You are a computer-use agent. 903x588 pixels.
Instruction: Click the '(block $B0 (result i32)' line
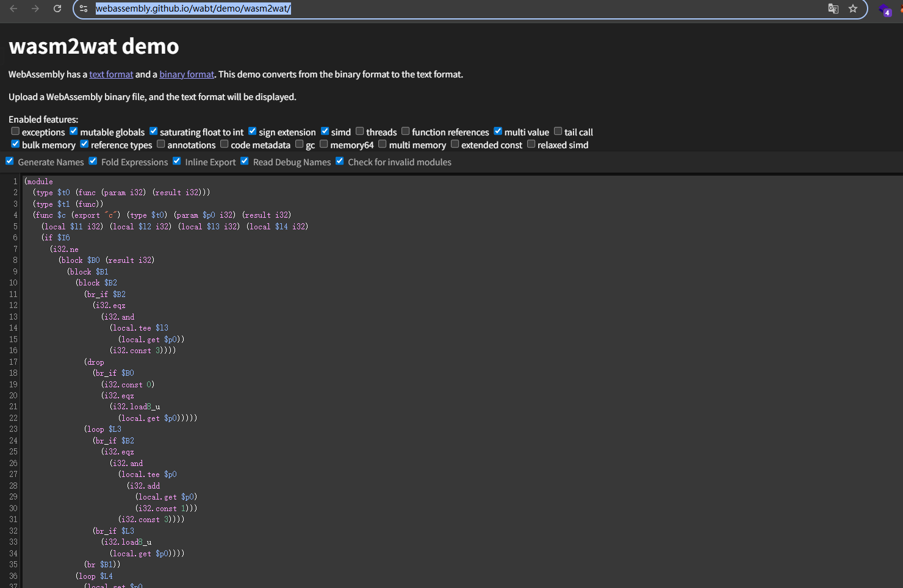[x=106, y=260]
